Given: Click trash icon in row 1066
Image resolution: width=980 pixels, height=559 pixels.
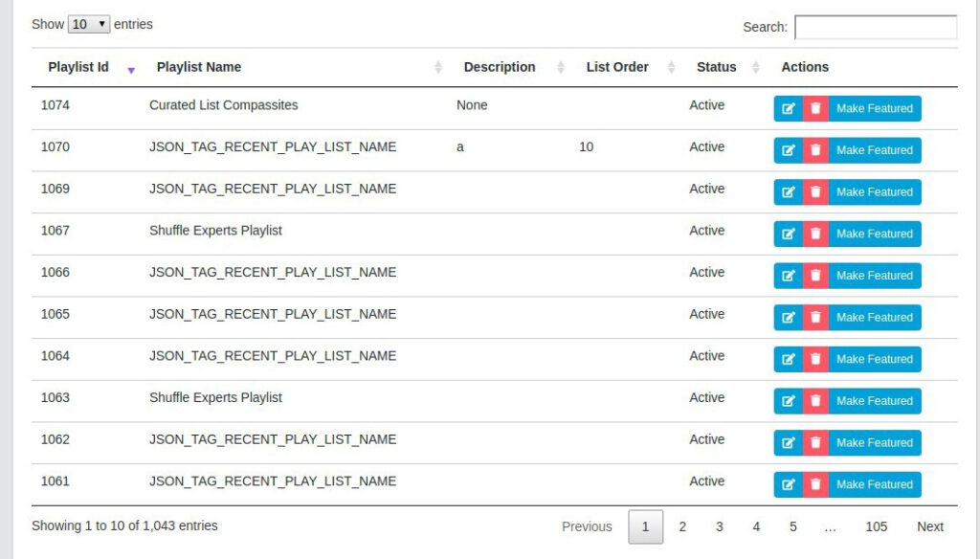Looking at the screenshot, I should coord(815,276).
